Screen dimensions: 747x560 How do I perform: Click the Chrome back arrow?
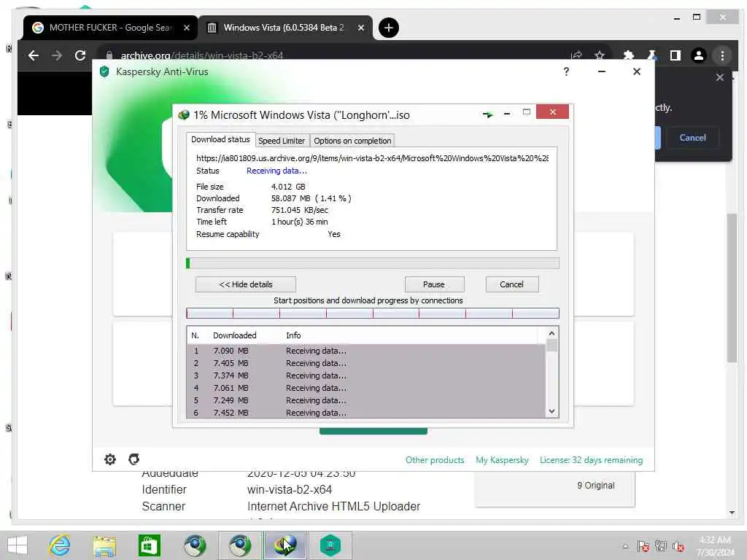[34, 55]
